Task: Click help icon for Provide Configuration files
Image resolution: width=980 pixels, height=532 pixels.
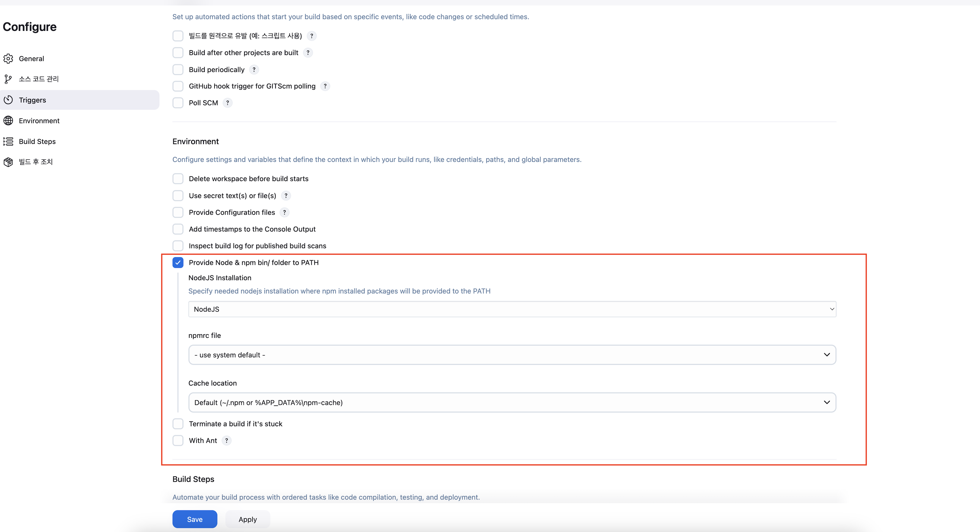Action: [284, 212]
